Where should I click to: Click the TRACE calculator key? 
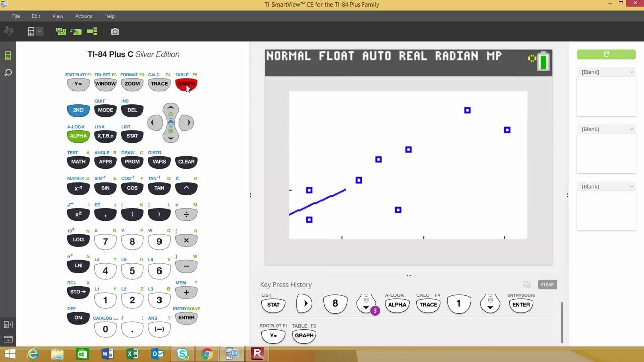click(x=159, y=84)
